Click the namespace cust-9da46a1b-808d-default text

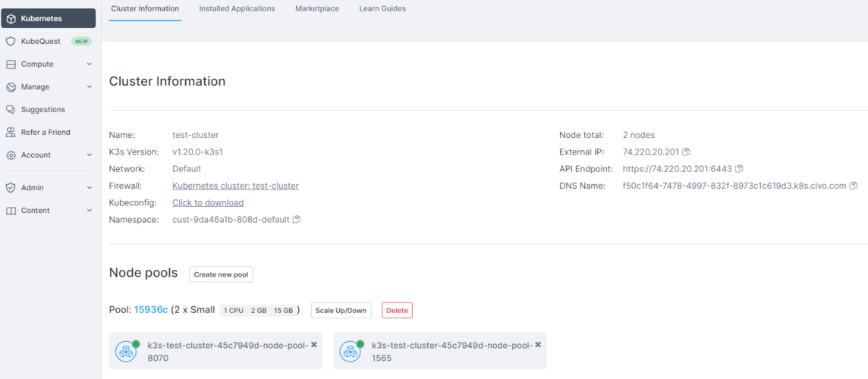(231, 220)
